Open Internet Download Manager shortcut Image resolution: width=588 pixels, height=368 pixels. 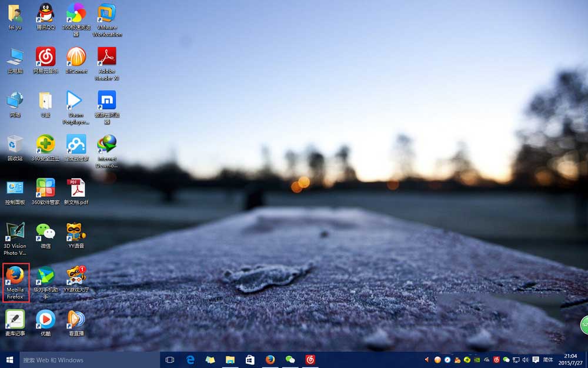107,151
